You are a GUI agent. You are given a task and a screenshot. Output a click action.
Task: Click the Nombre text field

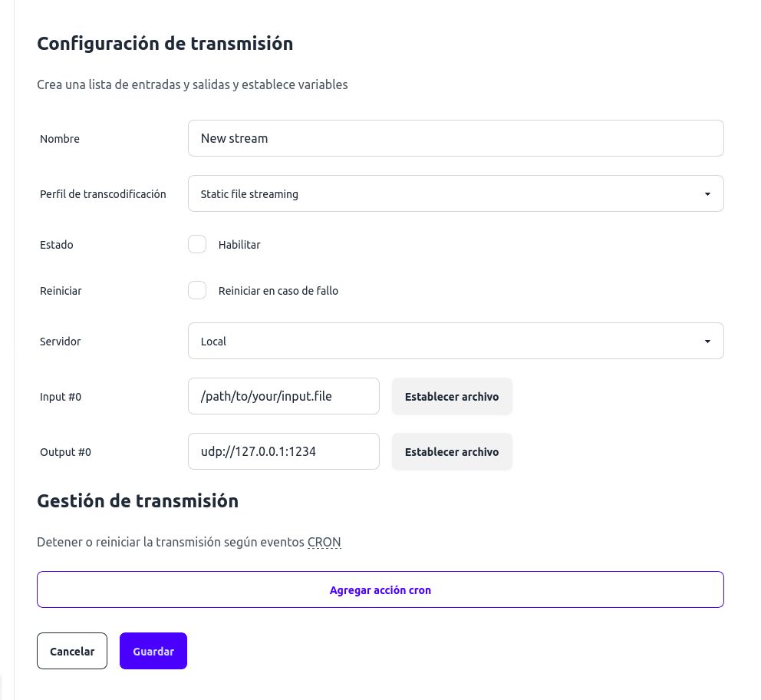tap(456, 138)
